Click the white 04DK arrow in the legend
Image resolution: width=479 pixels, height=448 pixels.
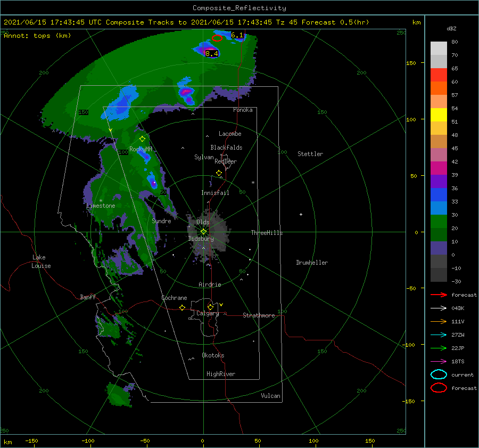(439, 308)
